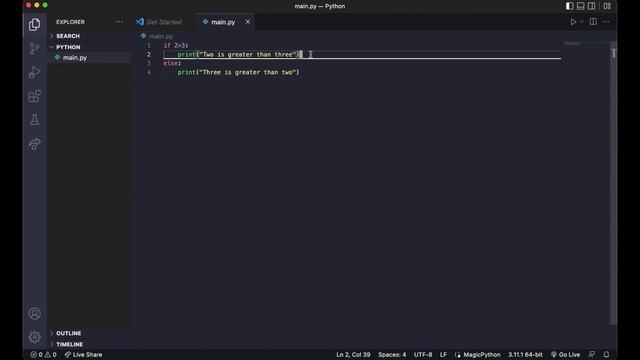Click the print "Two is greater than three" line

(238, 54)
